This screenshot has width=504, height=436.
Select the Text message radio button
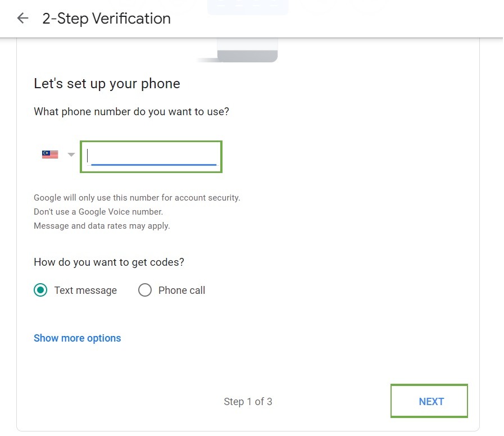click(40, 290)
